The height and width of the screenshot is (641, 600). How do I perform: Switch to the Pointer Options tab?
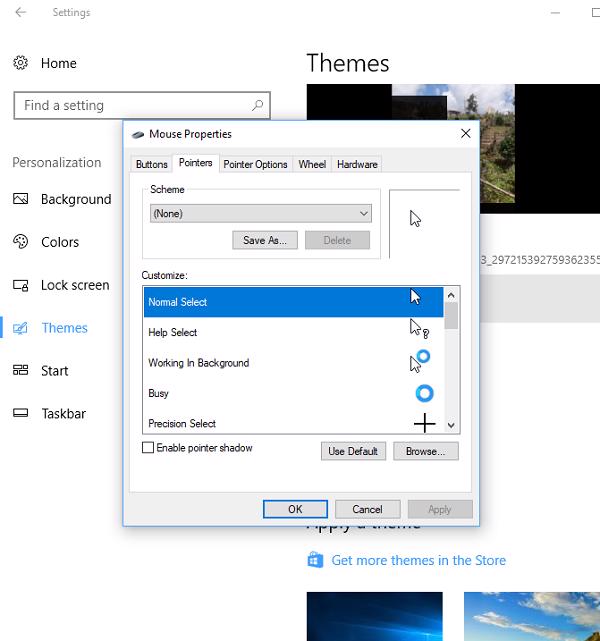coord(255,164)
